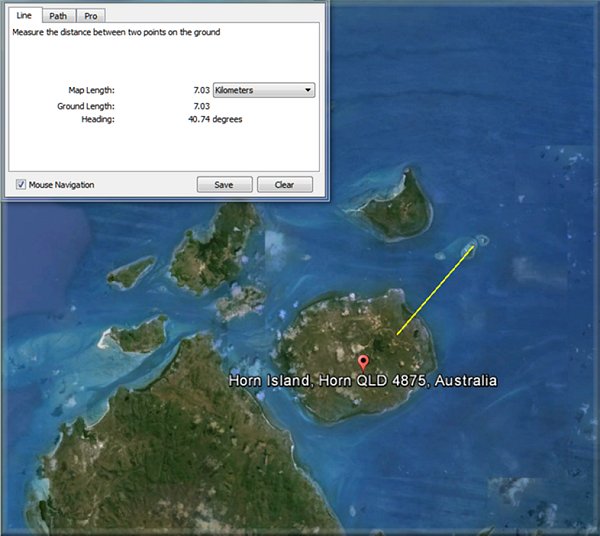Click the Map Length value 7.03
Image resolution: width=600 pixels, height=536 pixels.
[x=202, y=90]
